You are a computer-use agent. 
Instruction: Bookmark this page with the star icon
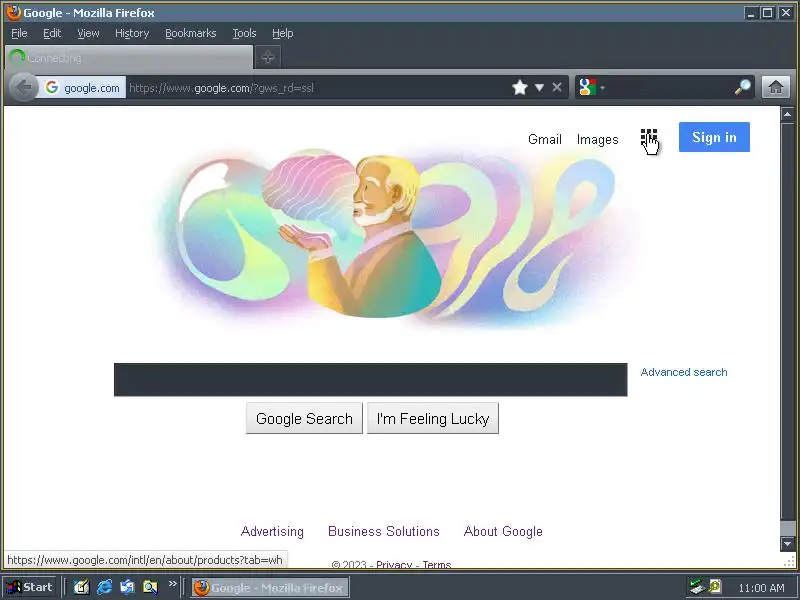520,88
